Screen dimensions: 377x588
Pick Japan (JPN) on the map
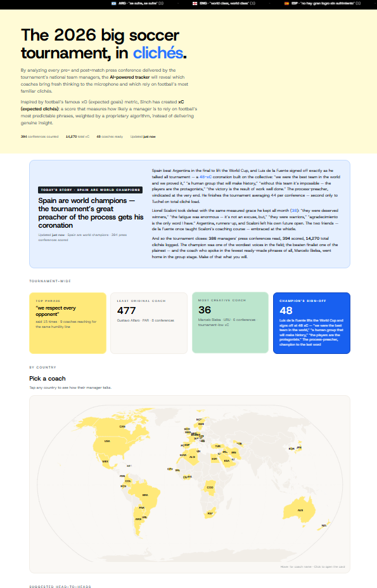point(298,447)
